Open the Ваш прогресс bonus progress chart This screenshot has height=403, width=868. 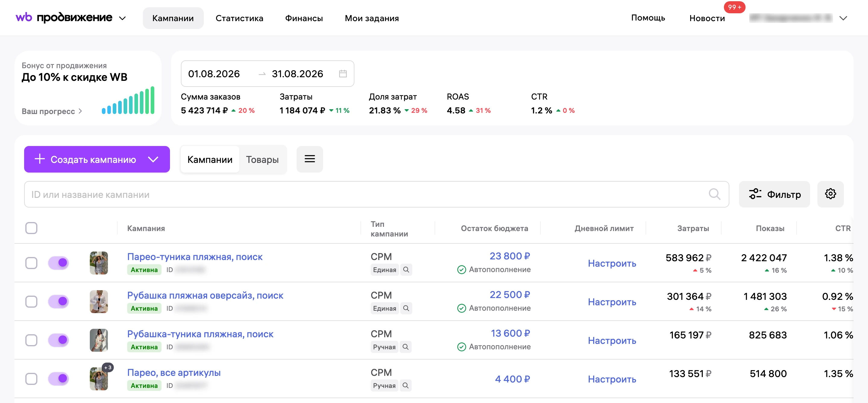pos(128,100)
